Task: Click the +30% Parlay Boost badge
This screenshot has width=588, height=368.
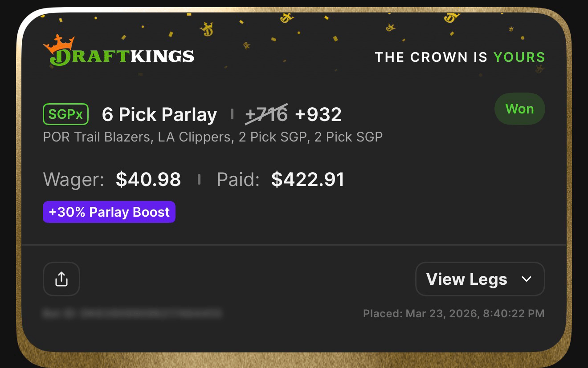Action: point(109,212)
